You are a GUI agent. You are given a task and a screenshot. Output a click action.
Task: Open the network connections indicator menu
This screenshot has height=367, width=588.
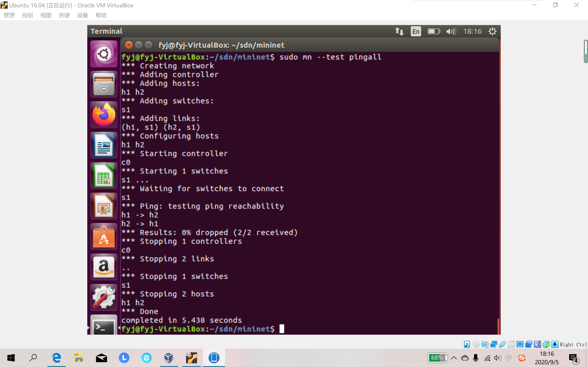click(399, 31)
